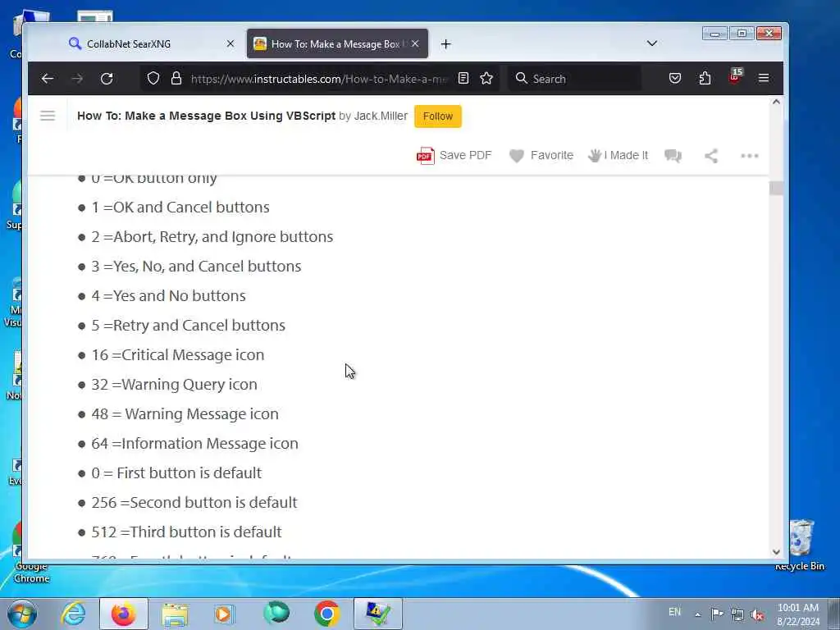This screenshot has height=630, width=840.
Task: Click '32 =Warning Query icon' text
Action: (x=174, y=384)
